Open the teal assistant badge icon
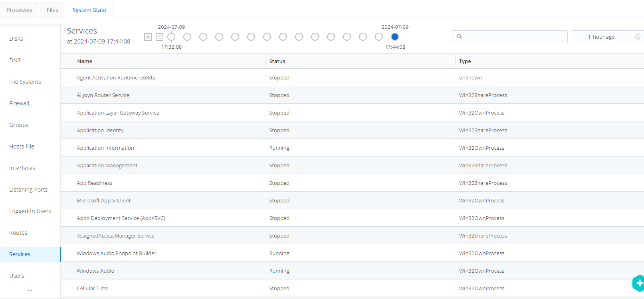The height and width of the screenshot is (299, 644). [x=638, y=283]
